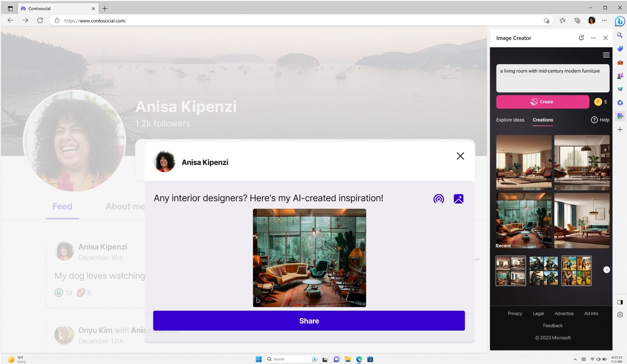
Task: Click close X on Anisa Kipenzi post dialog
Action: [460, 156]
